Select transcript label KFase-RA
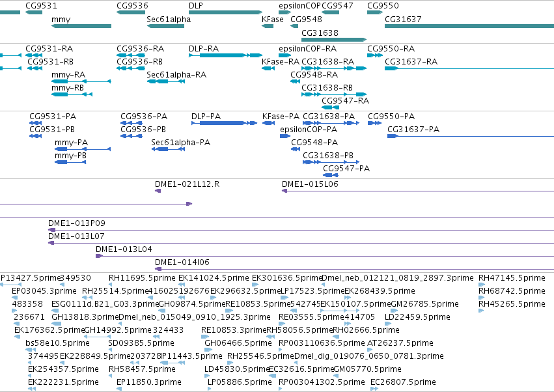 [281, 61]
